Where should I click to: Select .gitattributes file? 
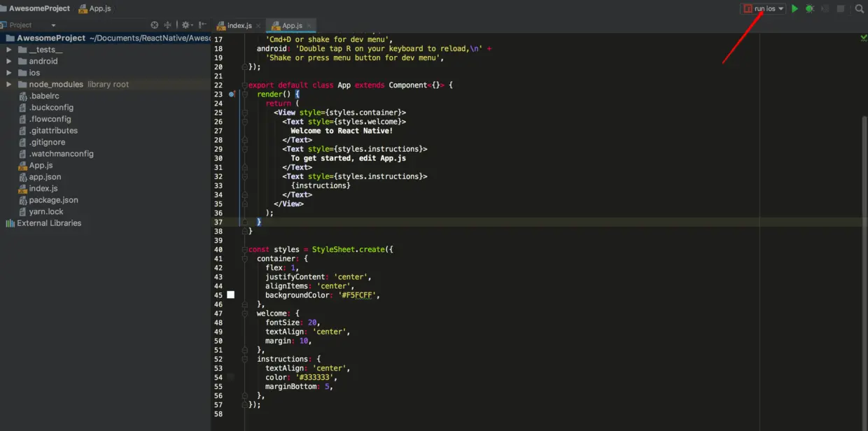coord(53,130)
